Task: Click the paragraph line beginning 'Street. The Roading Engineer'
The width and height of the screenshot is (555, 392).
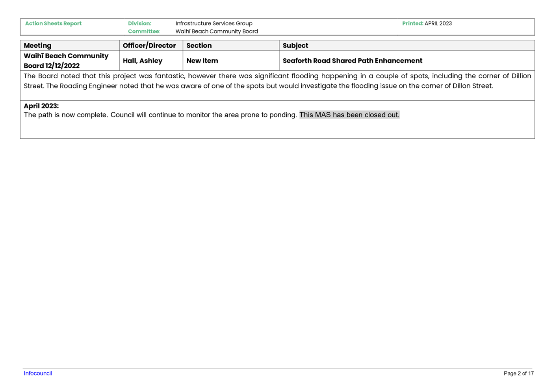Action: 258,86
